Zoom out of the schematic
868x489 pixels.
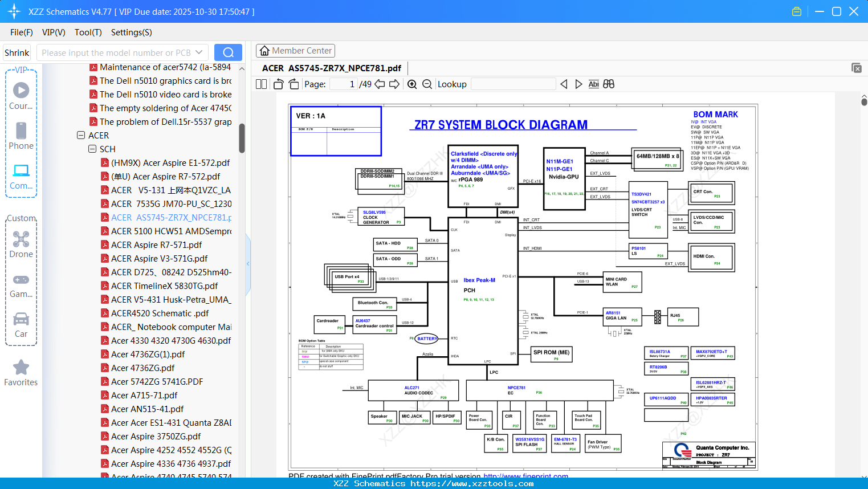427,84
